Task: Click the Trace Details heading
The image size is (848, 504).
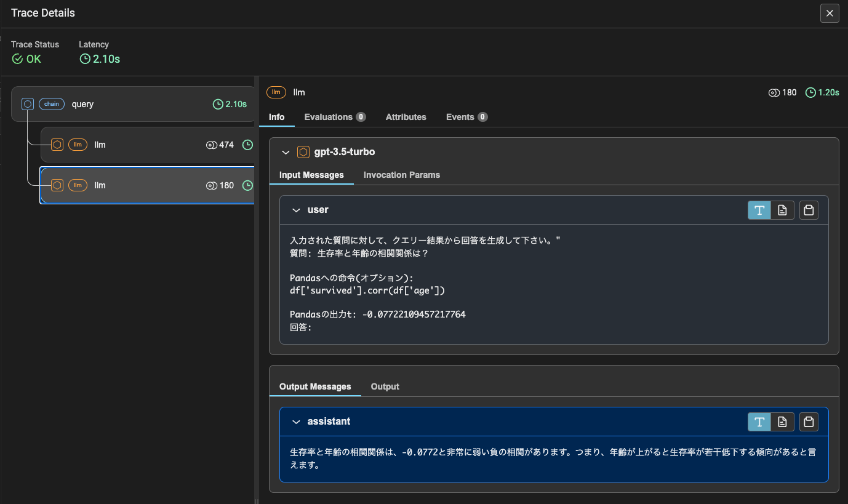Action: click(x=43, y=13)
